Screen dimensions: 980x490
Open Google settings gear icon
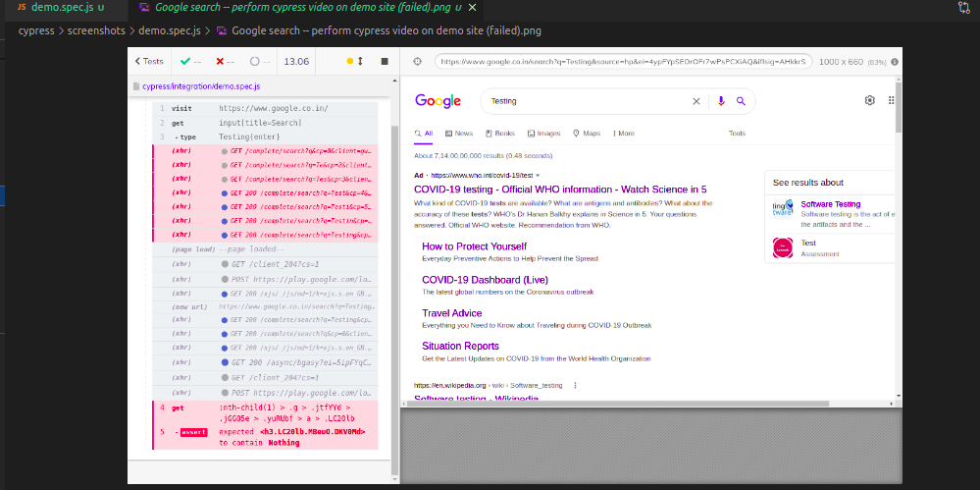point(869,101)
